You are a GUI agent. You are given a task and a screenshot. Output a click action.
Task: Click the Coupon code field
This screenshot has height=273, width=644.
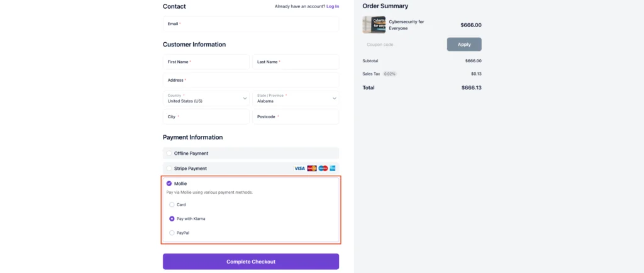[x=403, y=44]
